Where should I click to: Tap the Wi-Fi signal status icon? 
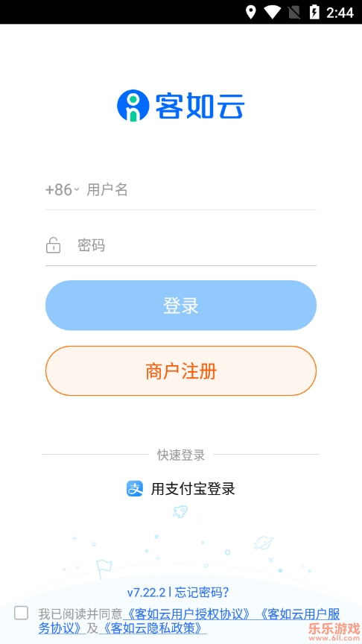[x=273, y=13]
